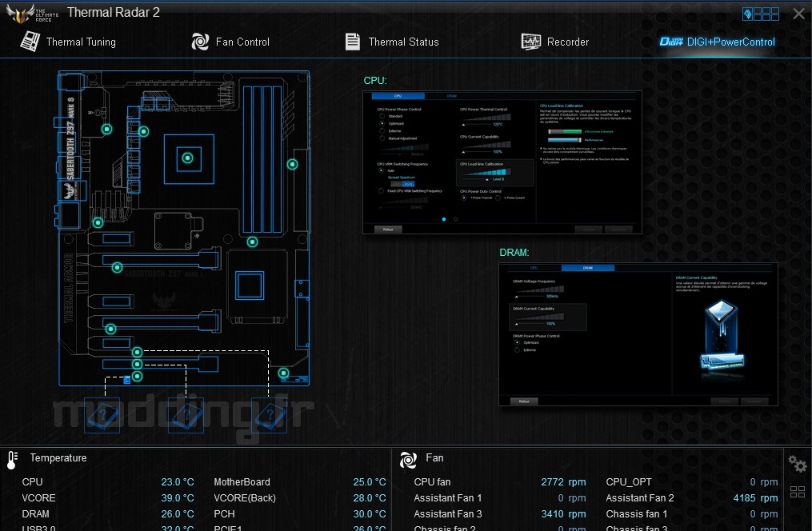Click the sensor point on the first long PCIe slot

tap(117, 268)
